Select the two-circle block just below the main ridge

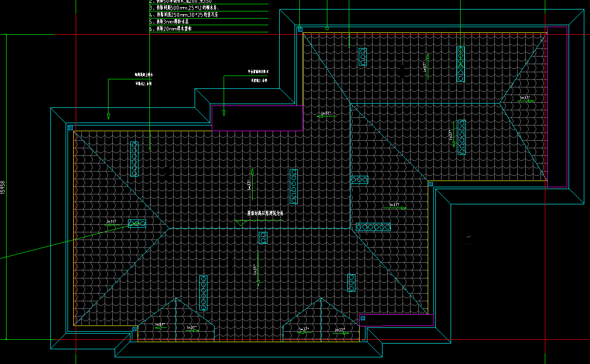pyautogui.click(x=263, y=238)
